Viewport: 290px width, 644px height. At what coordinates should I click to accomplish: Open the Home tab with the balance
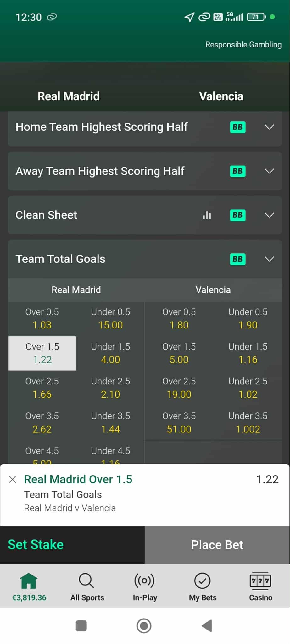click(x=29, y=586)
